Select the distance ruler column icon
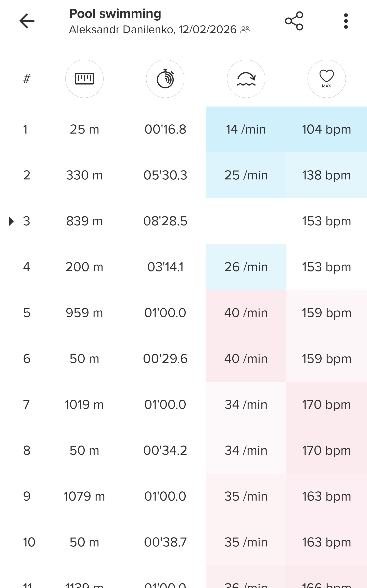Viewport: 367px width, 588px height. (x=84, y=79)
